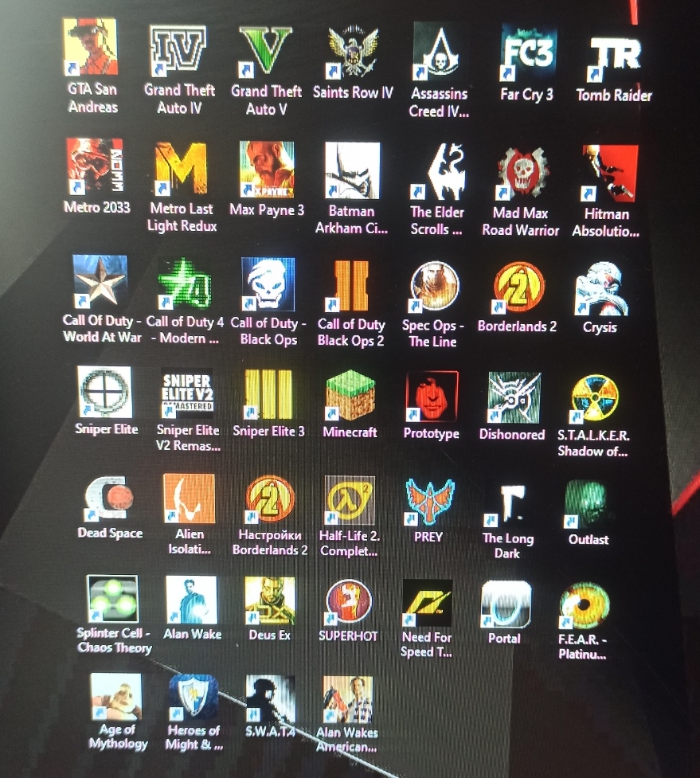Select the Max Payne 3 shortcut

coord(267,170)
